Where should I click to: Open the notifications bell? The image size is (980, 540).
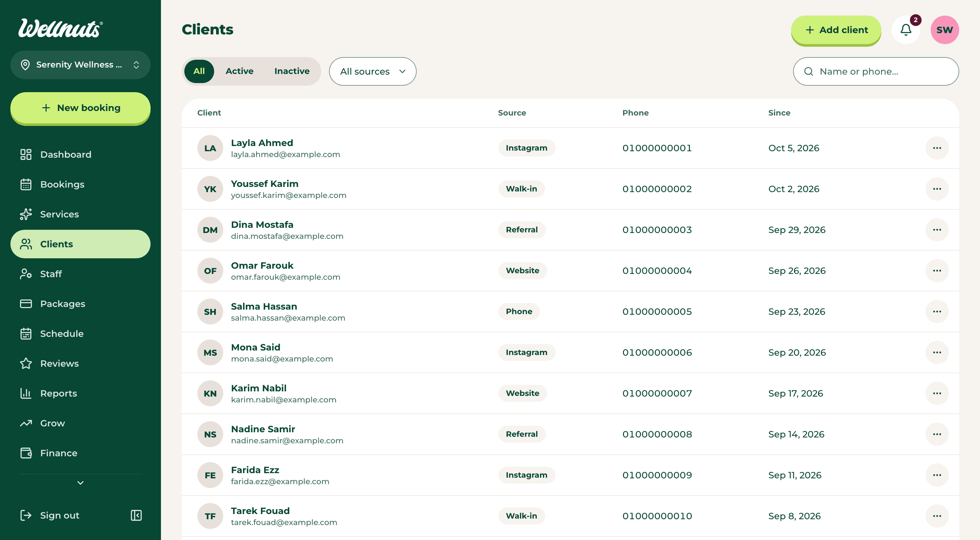pyautogui.click(x=906, y=30)
